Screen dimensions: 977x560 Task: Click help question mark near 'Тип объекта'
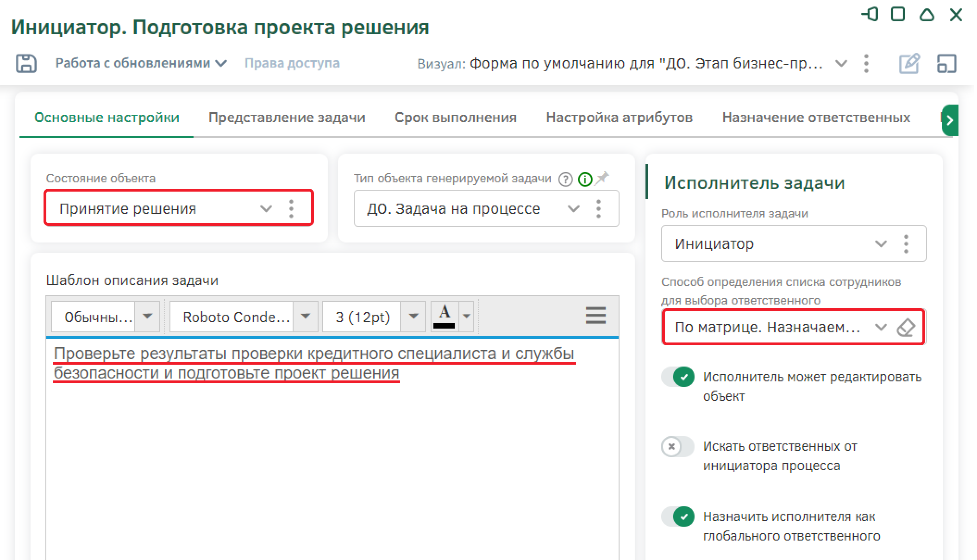tap(565, 179)
